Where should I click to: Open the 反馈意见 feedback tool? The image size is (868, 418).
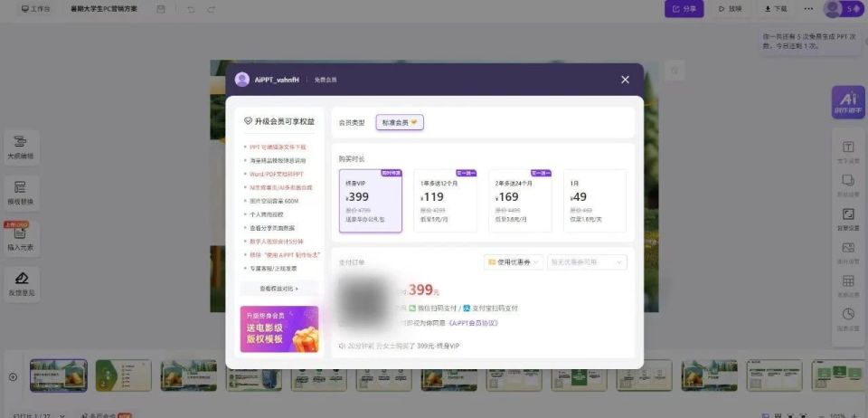click(x=21, y=284)
